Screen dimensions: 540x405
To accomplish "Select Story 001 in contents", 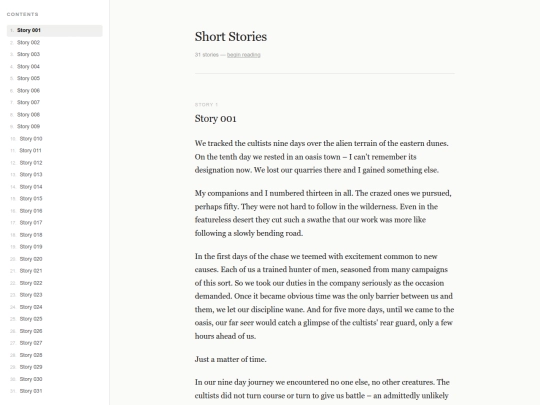I will coord(54,30).
